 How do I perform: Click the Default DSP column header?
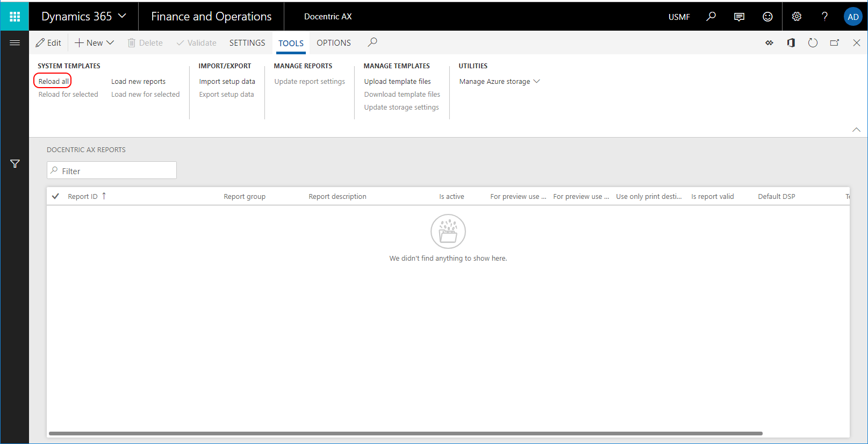[x=777, y=197]
